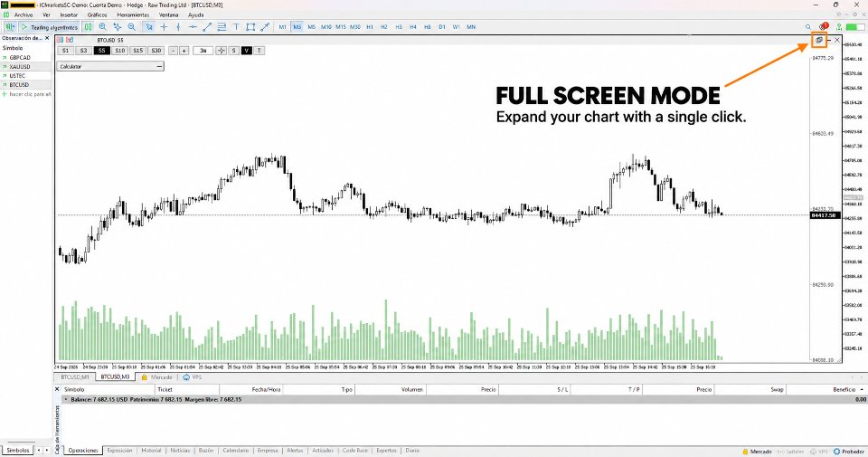The image size is (868, 457).
Task: Click the green connection status indicator
Action: click(x=854, y=26)
